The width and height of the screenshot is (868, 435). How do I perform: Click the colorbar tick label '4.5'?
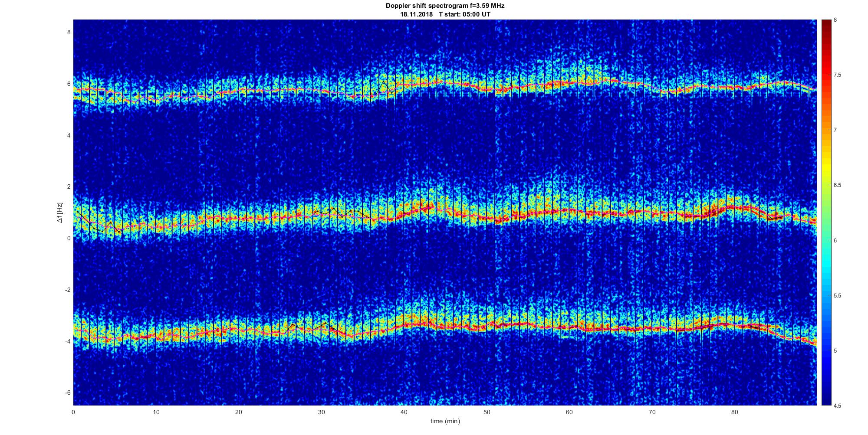[x=837, y=406]
